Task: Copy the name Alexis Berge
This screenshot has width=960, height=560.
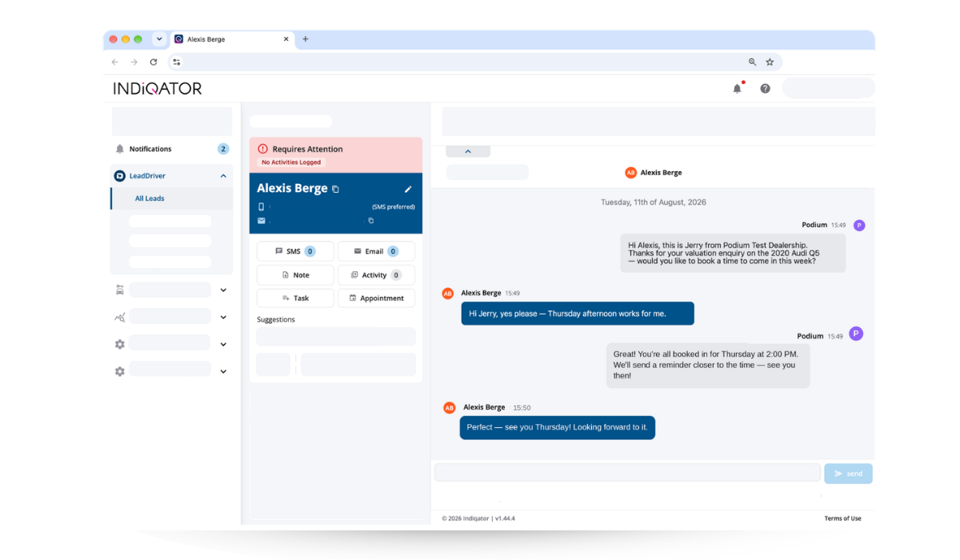Action: coord(335,189)
